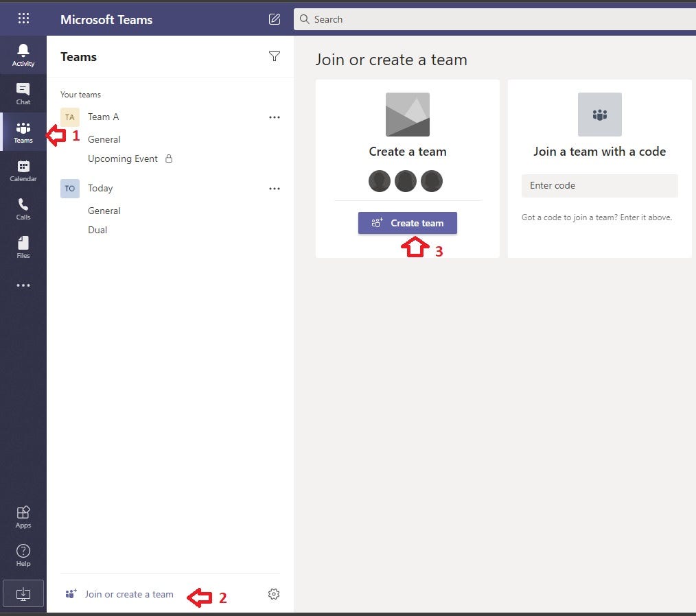Viewport: 696px width, 616px height.
Task: Click the Your teams label
Action: tap(80, 95)
